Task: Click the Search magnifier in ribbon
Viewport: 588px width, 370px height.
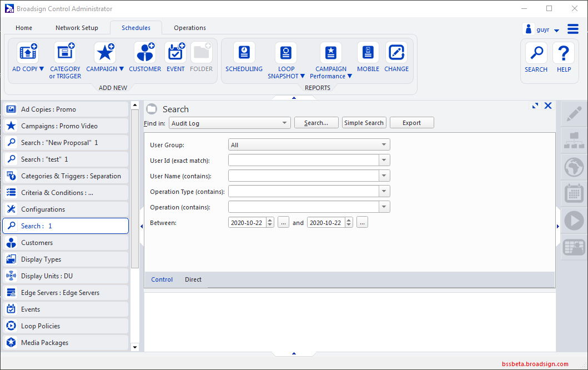Action: 536,53
